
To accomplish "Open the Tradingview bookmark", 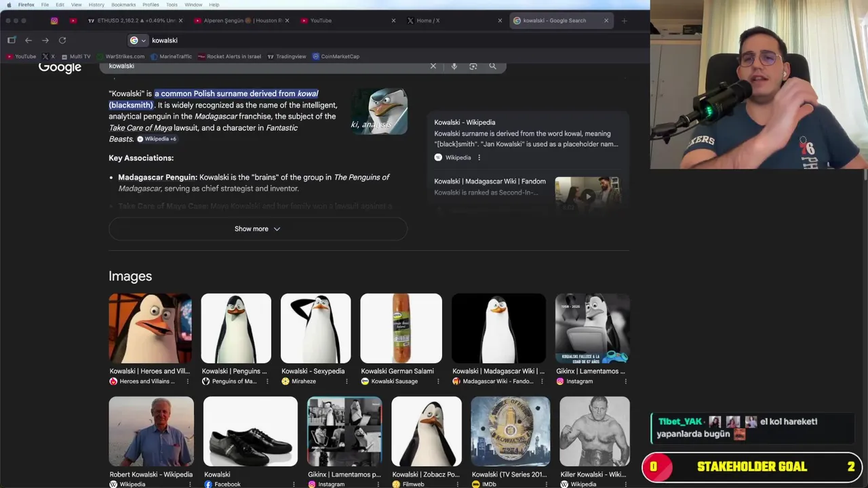I will pyautogui.click(x=287, y=56).
